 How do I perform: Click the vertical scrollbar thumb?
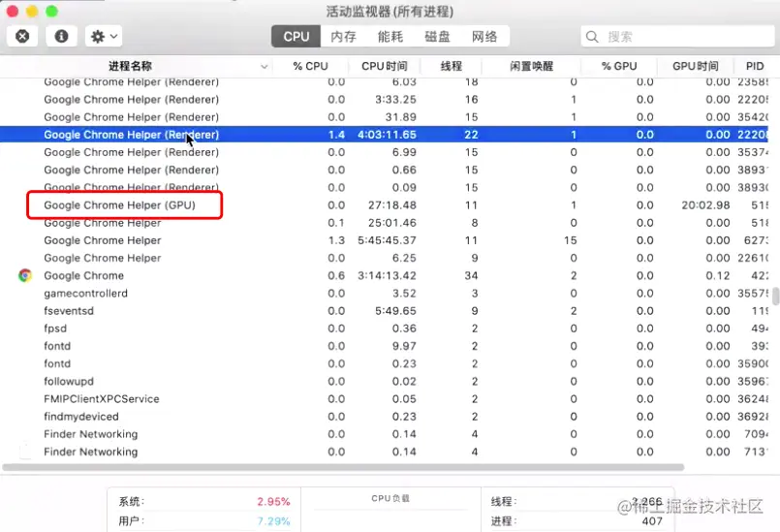775,296
